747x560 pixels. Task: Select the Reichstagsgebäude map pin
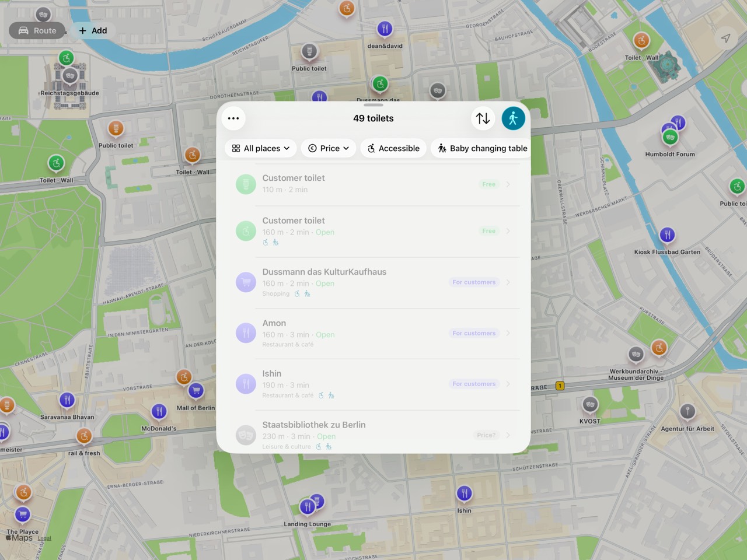click(70, 75)
